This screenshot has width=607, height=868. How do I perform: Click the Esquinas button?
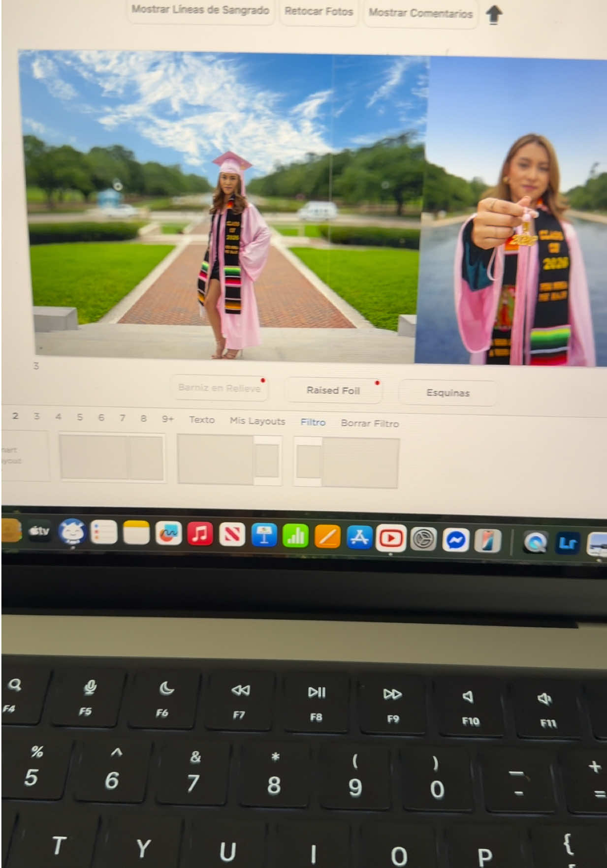448,393
